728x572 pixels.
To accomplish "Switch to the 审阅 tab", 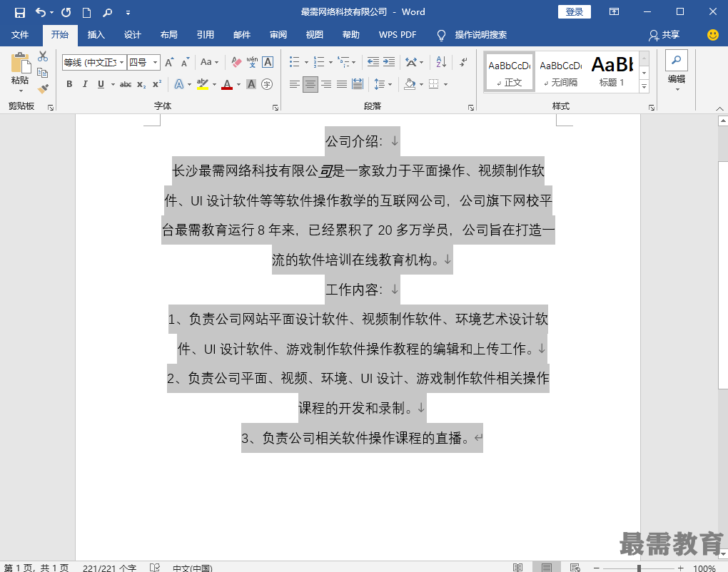I will (278, 35).
